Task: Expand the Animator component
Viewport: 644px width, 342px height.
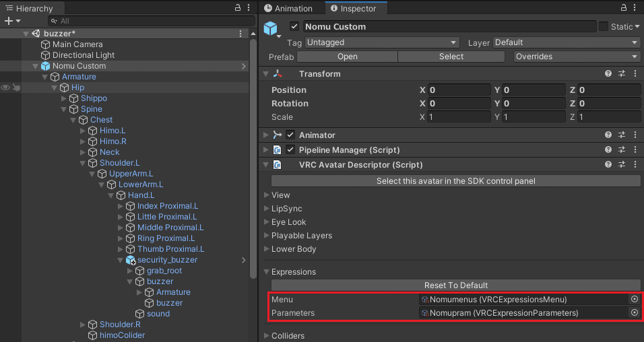Action: [266, 135]
